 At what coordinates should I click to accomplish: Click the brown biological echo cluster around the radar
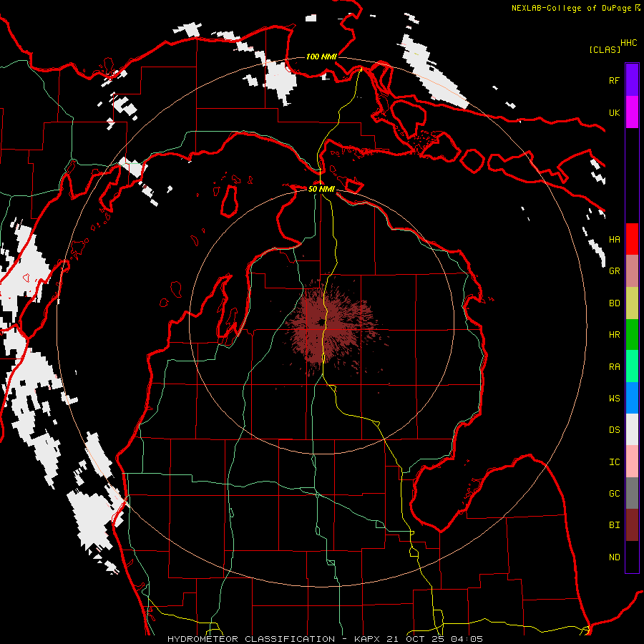[x=331, y=326]
